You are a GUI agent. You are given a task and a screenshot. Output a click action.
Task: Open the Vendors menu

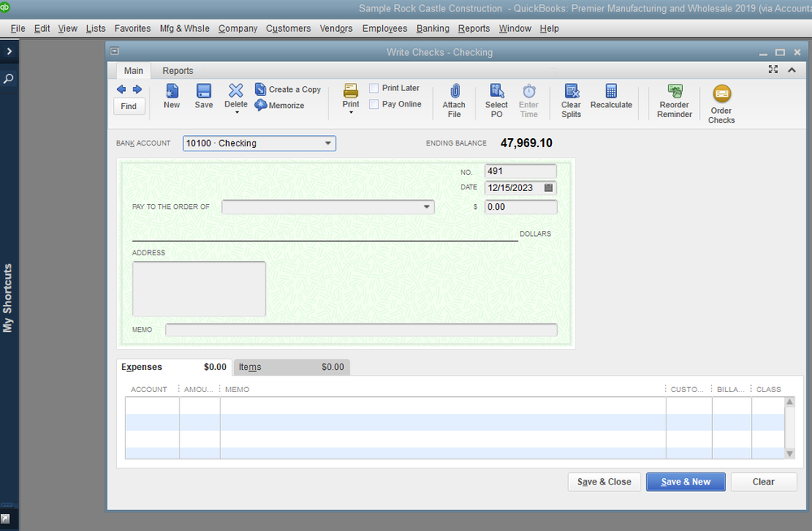click(336, 28)
